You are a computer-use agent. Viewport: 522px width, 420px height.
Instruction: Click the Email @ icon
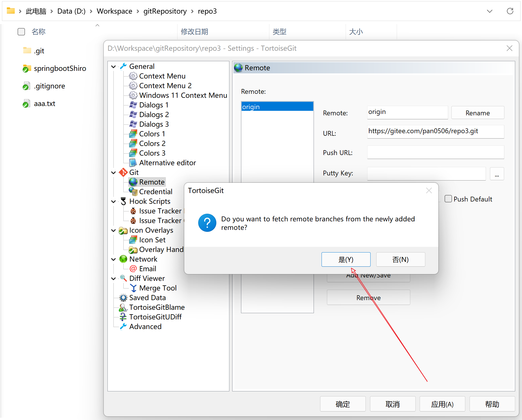coord(133,269)
